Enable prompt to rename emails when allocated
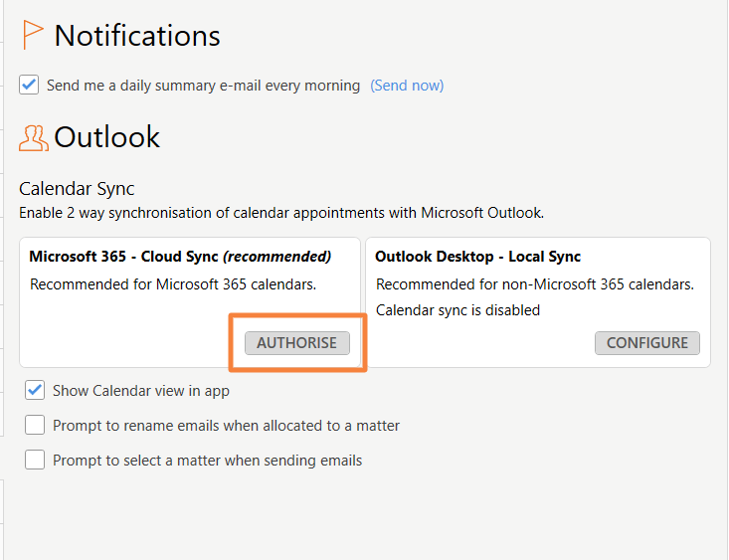The image size is (729, 560). (x=35, y=425)
